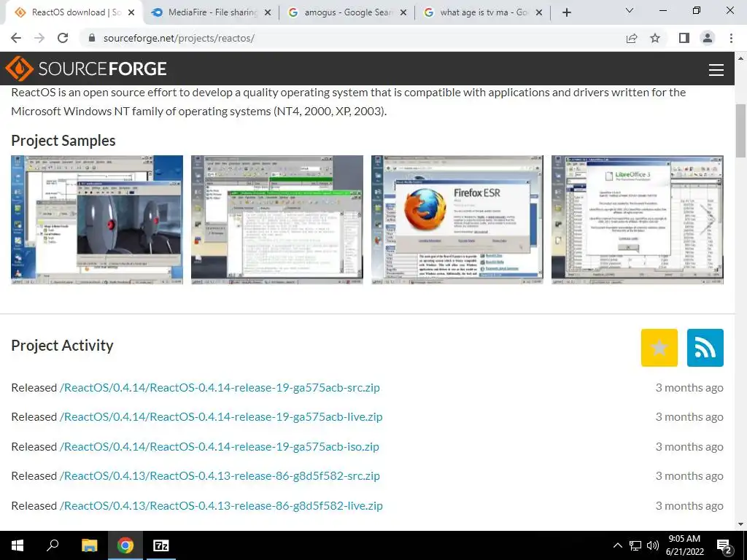Open the ReactOS-0.4.13 src.zip release link
The image size is (747, 560).
(220, 475)
